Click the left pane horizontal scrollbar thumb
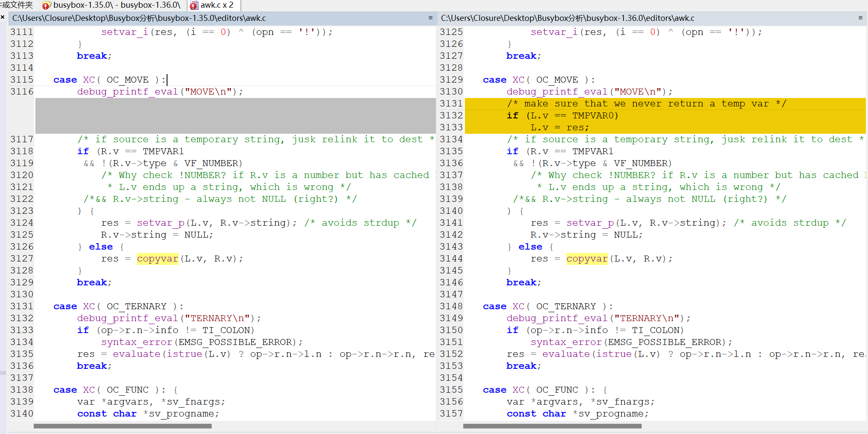 tap(123, 426)
